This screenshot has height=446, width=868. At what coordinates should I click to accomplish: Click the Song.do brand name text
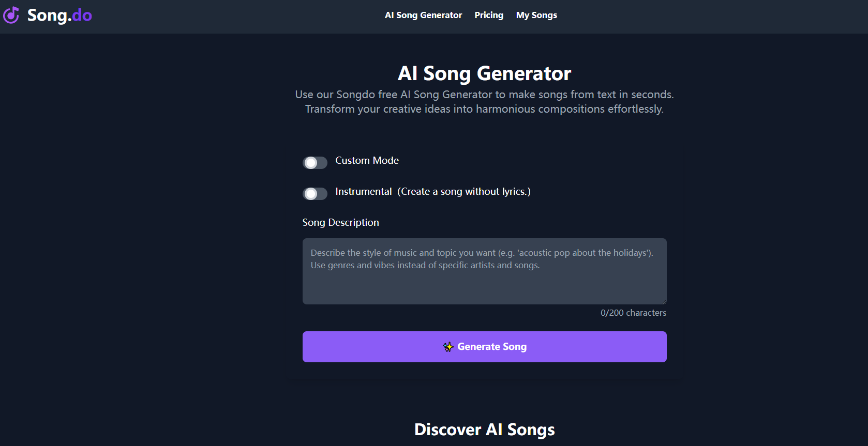59,16
